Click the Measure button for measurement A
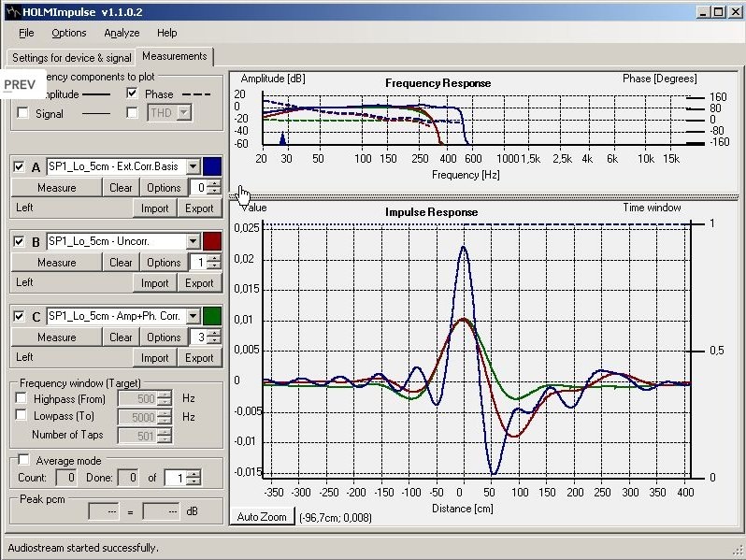The image size is (746, 560). [x=57, y=188]
